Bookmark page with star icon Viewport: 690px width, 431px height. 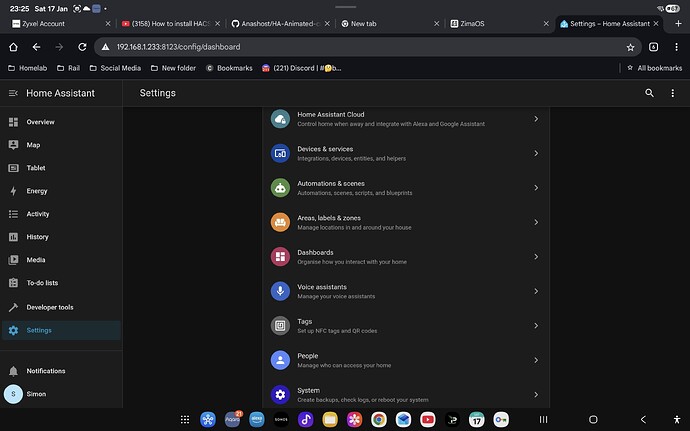630,47
